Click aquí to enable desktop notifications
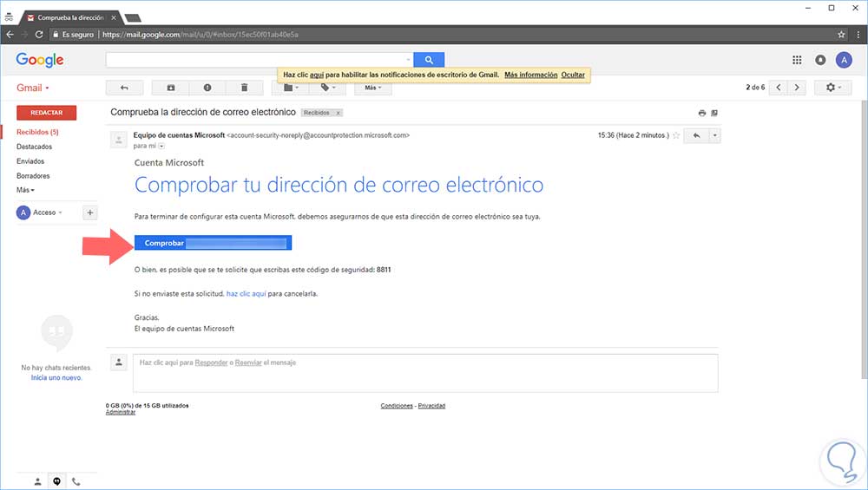The image size is (868, 490). (x=317, y=75)
